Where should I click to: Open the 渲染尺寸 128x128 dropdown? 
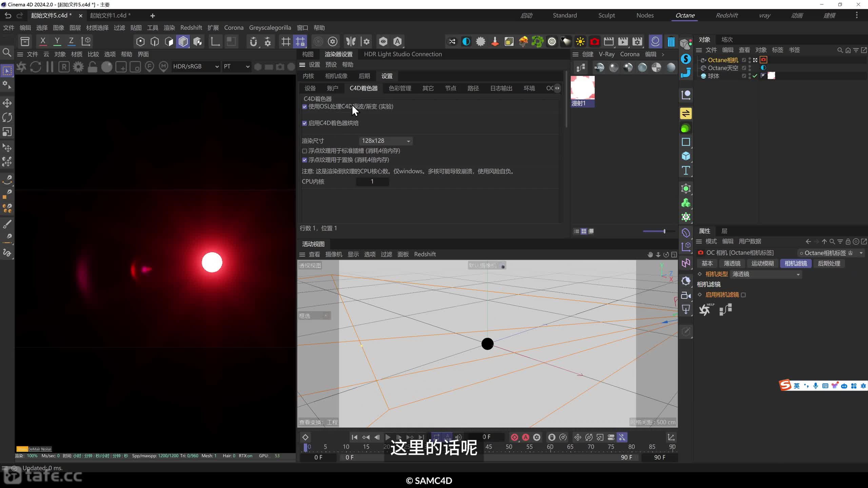pyautogui.click(x=386, y=141)
